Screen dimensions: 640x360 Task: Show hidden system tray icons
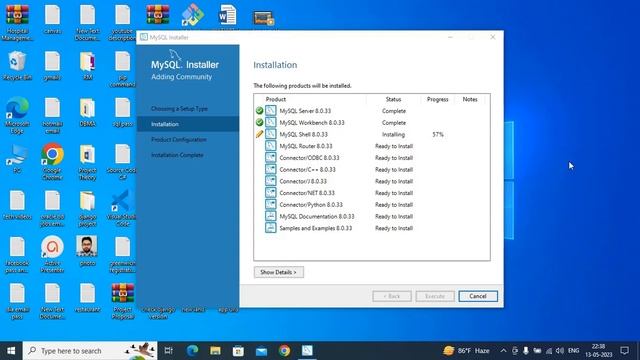(x=503, y=351)
